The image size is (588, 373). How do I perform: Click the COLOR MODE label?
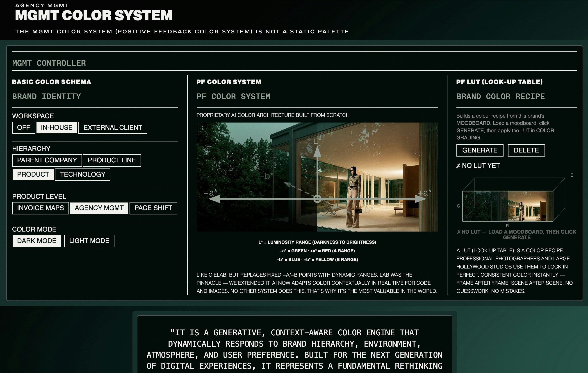click(34, 229)
